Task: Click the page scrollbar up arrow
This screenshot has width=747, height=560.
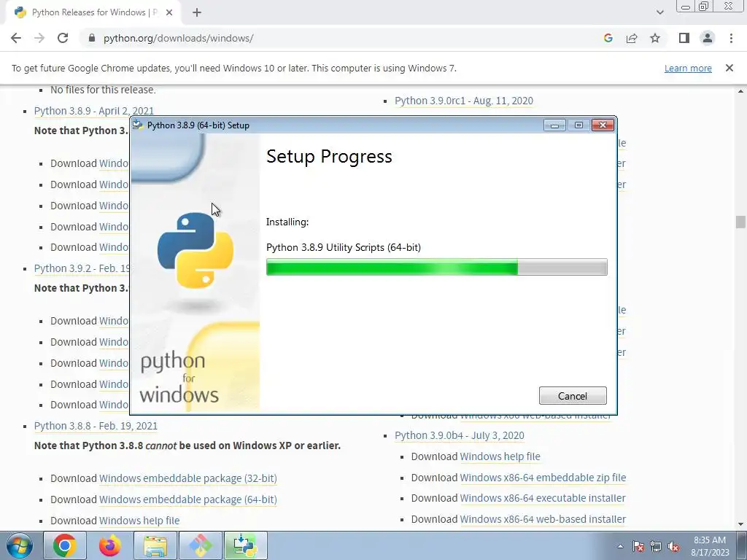Action: 741,91
